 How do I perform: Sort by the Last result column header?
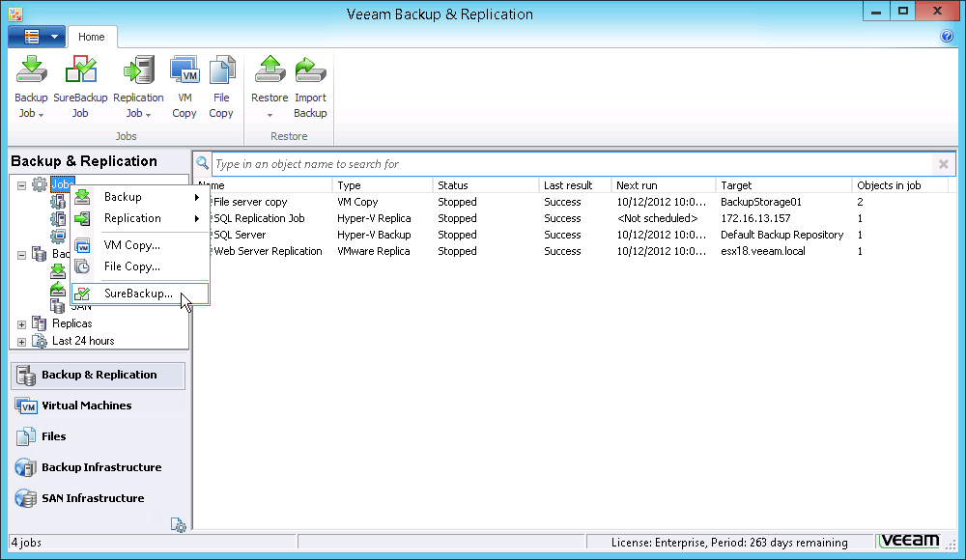[575, 185]
